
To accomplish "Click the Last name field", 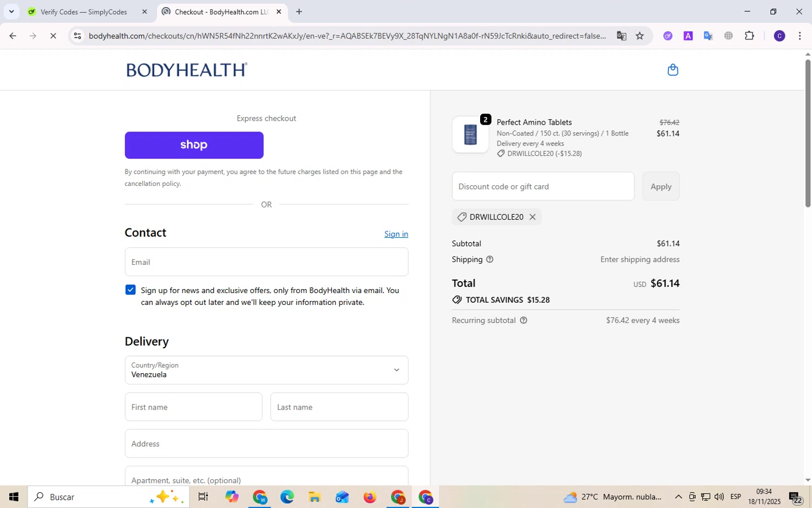I will (339, 407).
